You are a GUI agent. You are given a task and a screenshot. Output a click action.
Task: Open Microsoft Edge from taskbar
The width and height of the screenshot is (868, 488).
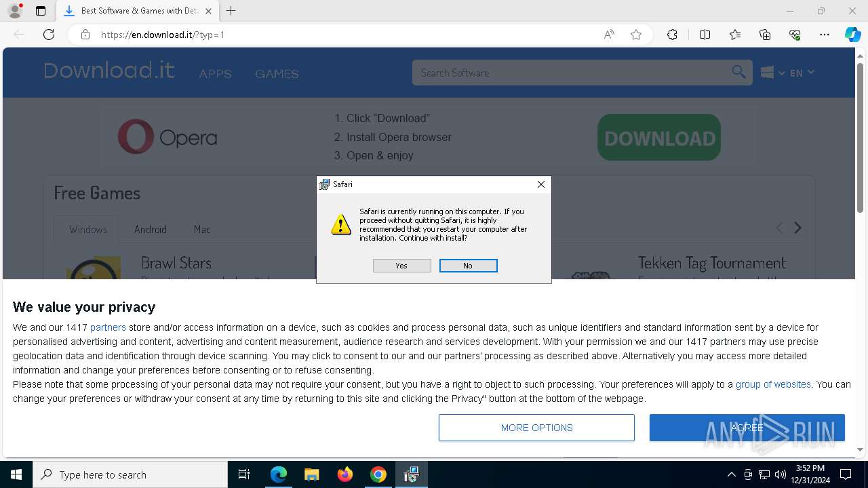tap(279, 474)
